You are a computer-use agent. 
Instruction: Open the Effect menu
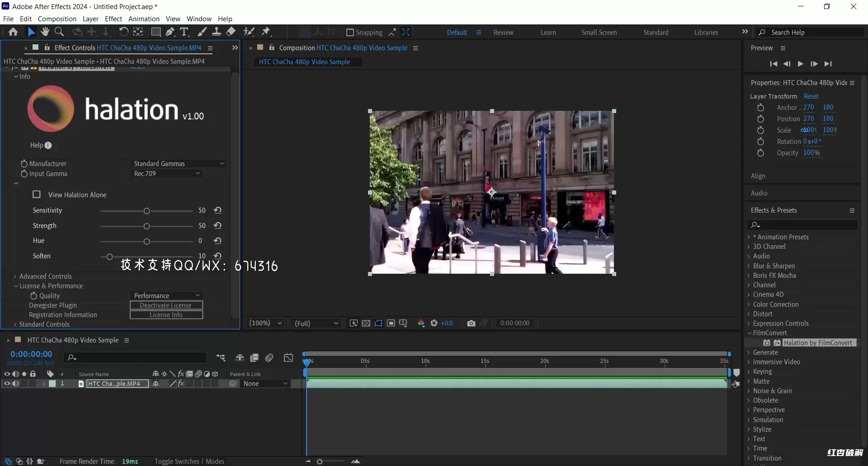point(113,19)
